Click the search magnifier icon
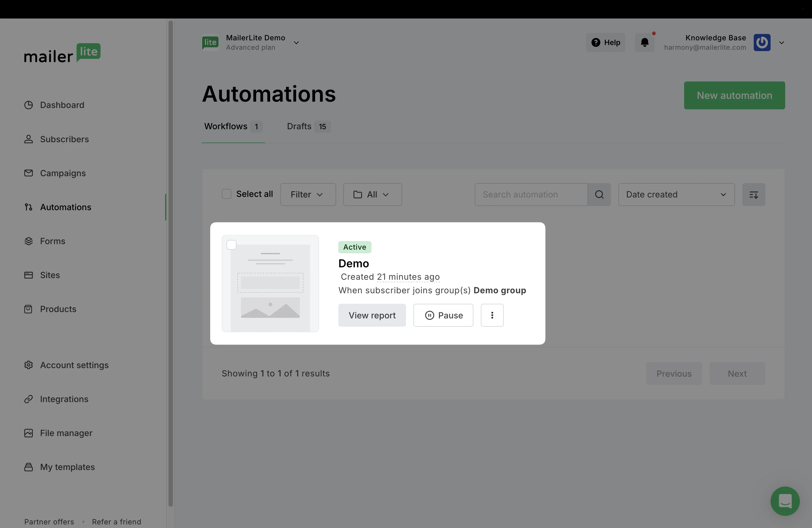Image resolution: width=812 pixels, height=528 pixels. (x=599, y=194)
